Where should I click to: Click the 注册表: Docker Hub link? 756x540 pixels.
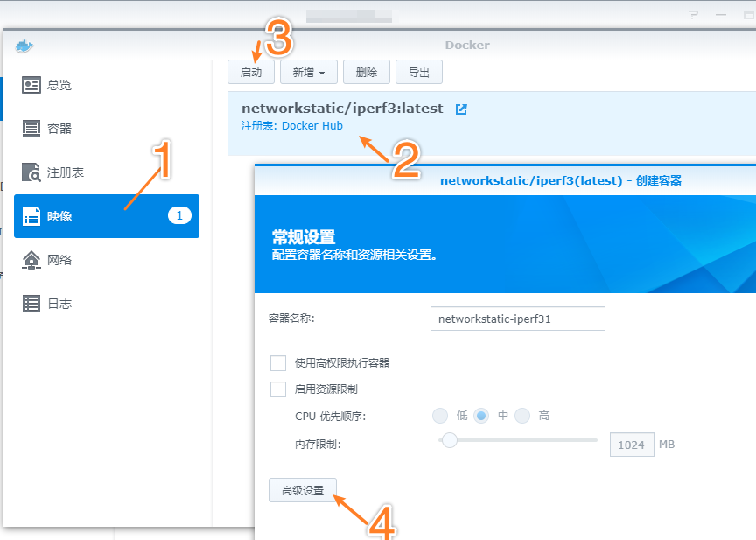tap(291, 126)
